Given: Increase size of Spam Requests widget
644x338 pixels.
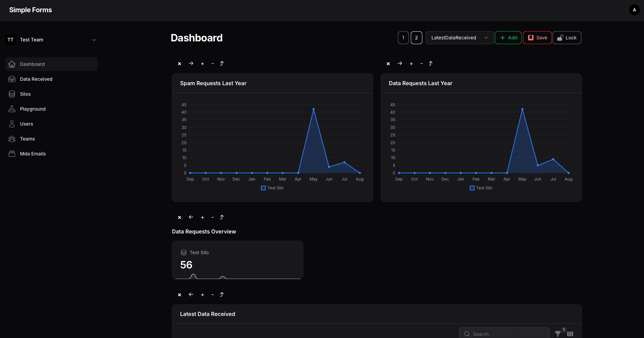Looking at the screenshot, I should pyautogui.click(x=202, y=64).
